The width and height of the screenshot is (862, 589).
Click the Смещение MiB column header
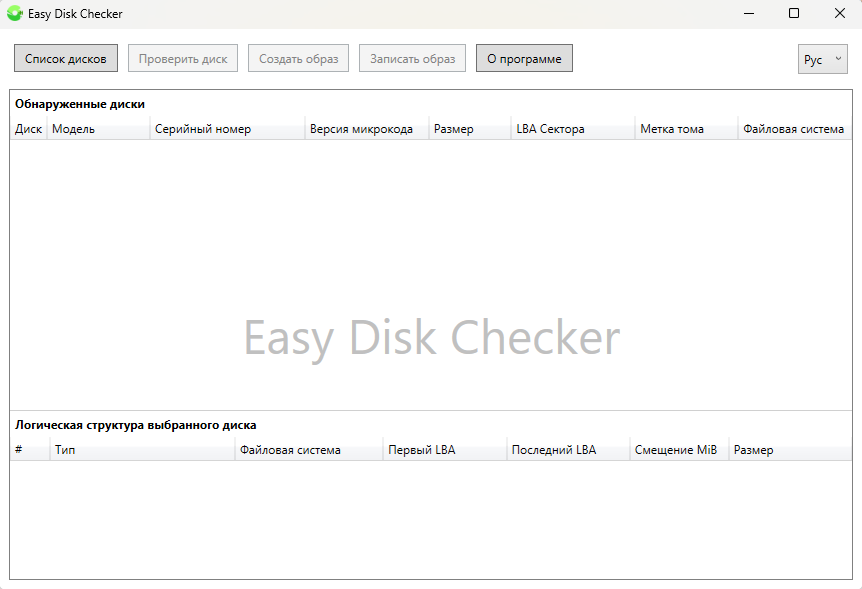(x=679, y=450)
